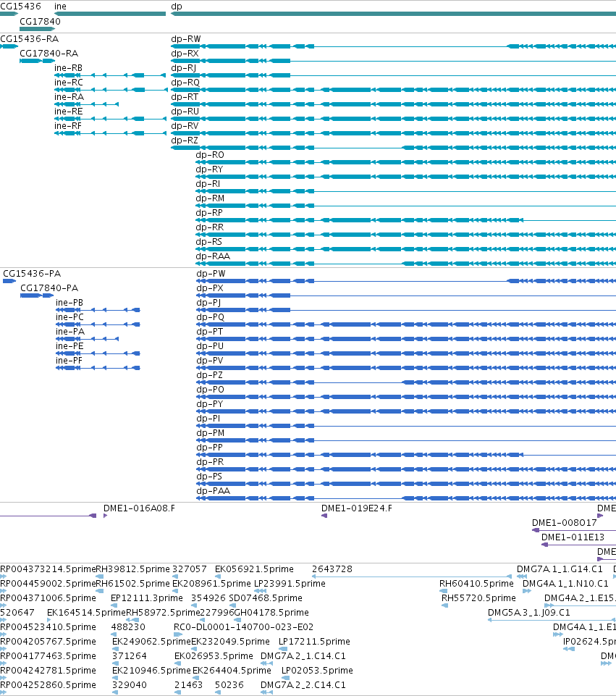This screenshot has width=616, height=696.
Task: Select EST LP02053.5prime
Action: pyautogui.click(x=318, y=670)
